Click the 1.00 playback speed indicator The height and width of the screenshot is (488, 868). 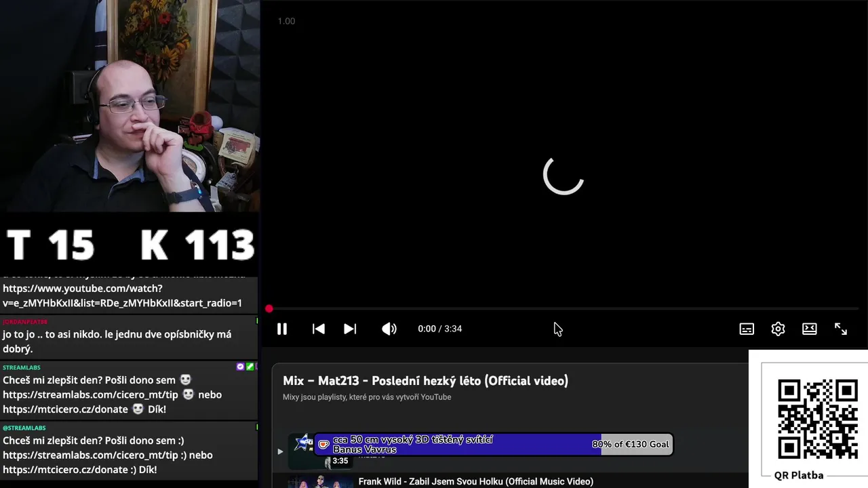click(286, 21)
